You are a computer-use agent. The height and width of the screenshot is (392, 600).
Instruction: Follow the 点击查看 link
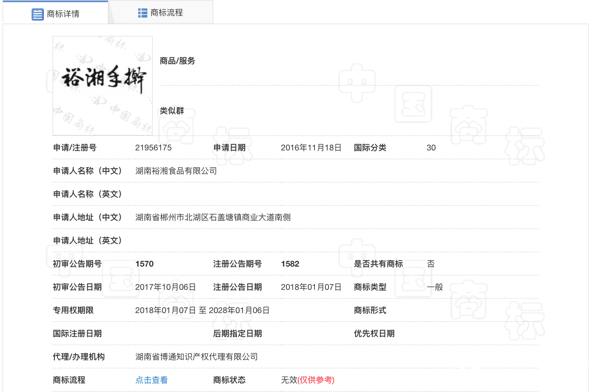tap(152, 380)
